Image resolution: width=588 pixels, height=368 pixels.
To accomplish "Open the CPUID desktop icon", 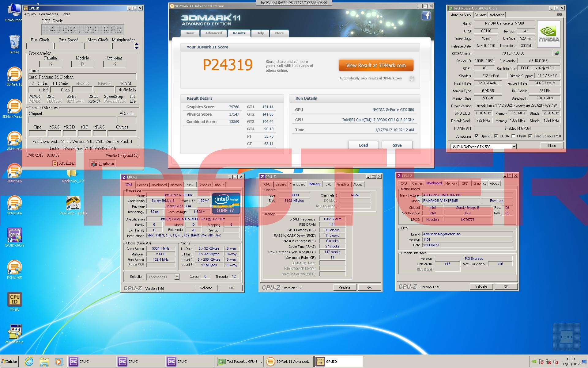I will pos(14,302).
